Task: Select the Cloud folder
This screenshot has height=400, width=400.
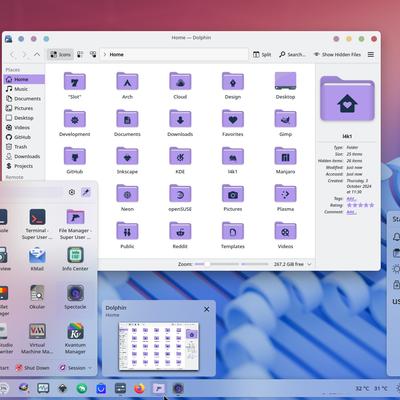Action: click(180, 85)
